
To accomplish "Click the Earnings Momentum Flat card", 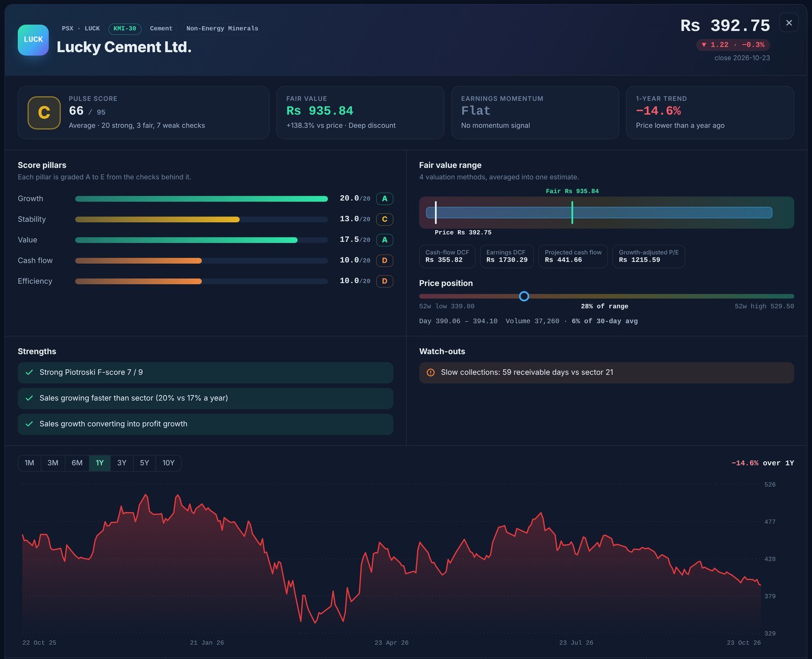I will [x=535, y=113].
